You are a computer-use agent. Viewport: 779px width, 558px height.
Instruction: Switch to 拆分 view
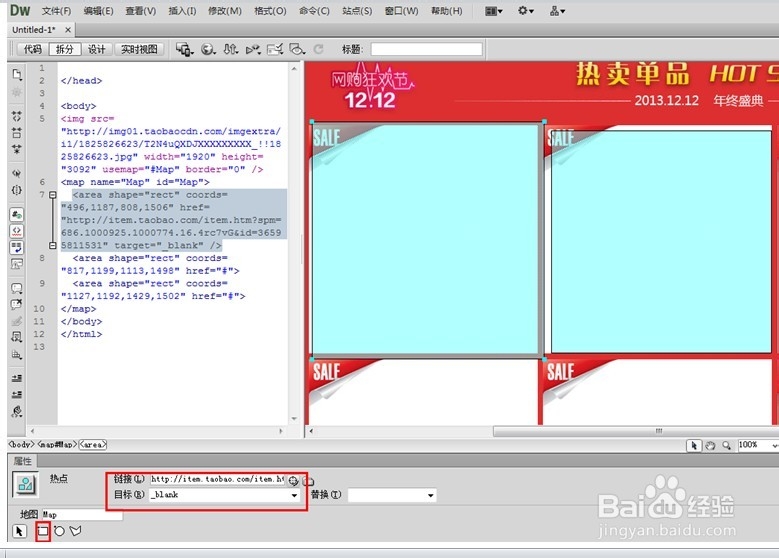[x=65, y=49]
